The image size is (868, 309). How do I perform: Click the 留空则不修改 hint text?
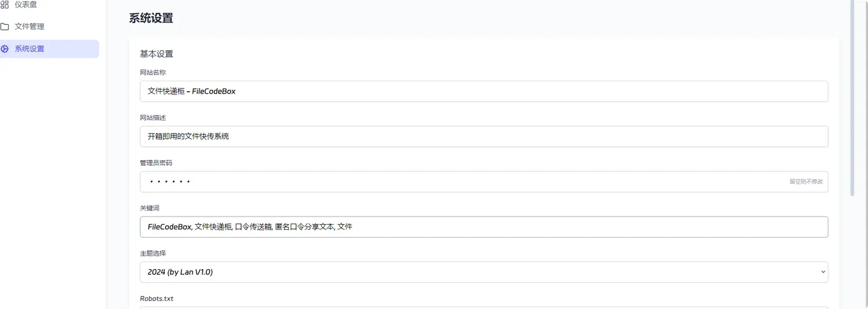[x=806, y=182]
